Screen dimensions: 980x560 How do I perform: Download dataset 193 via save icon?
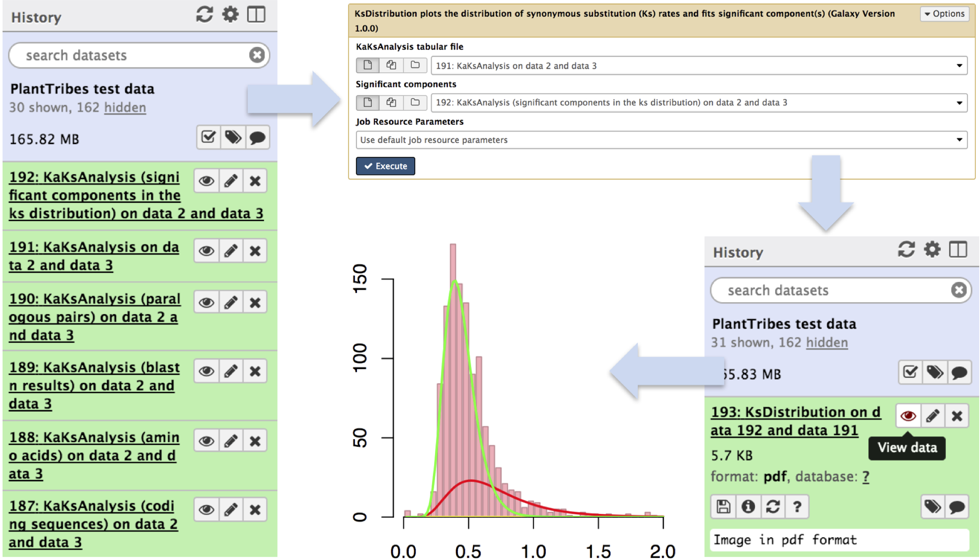point(723,506)
